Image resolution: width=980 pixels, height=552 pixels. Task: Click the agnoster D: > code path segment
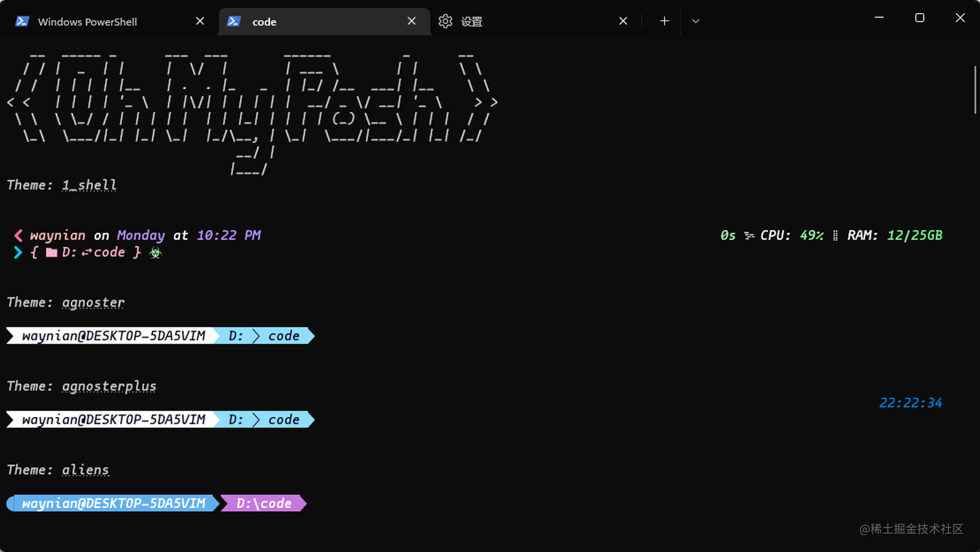pyautogui.click(x=265, y=336)
